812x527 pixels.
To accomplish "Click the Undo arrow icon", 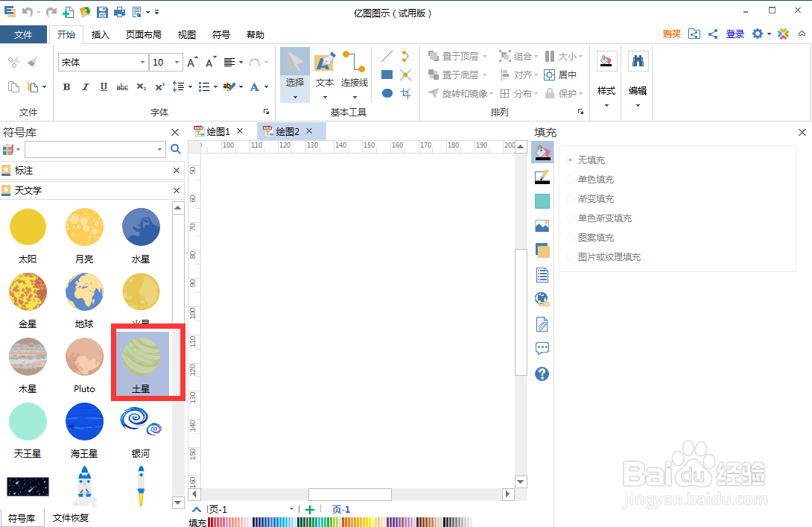I will pos(27,11).
